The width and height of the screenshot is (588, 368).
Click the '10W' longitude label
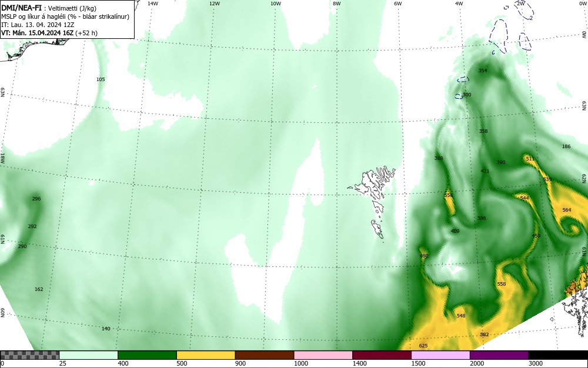click(276, 4)
